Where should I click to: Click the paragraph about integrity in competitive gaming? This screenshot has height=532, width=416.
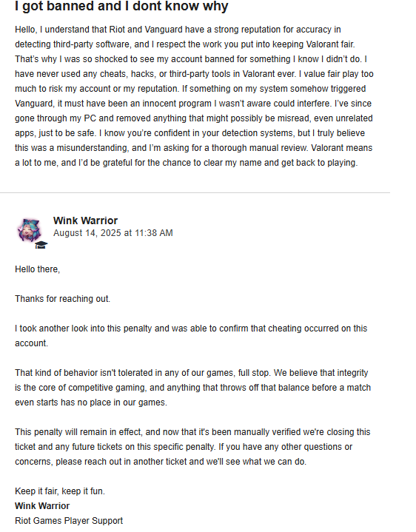click(x=192, y=388)
